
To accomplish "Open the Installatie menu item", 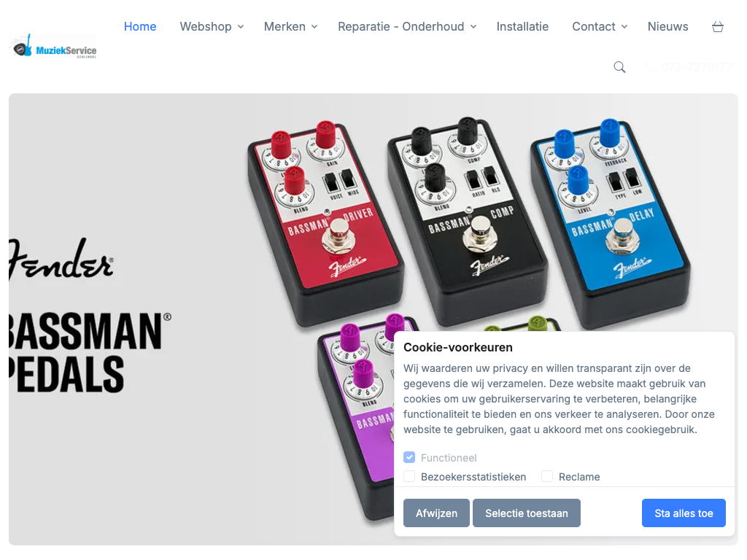I will (522, 27).
